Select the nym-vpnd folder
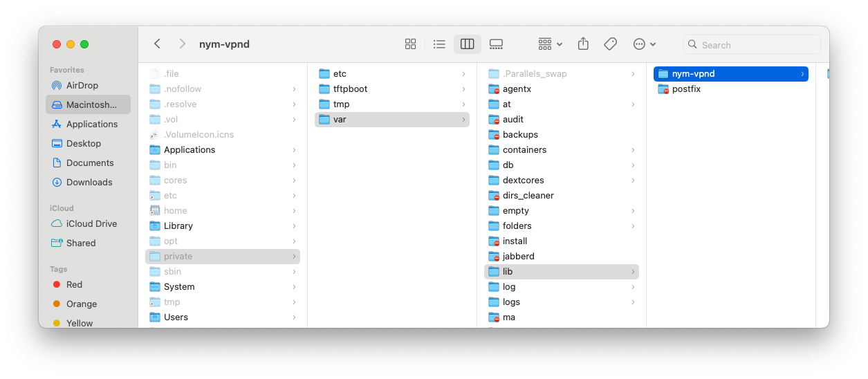Viewport: 868px width, 379px height. tap(731, 73)
